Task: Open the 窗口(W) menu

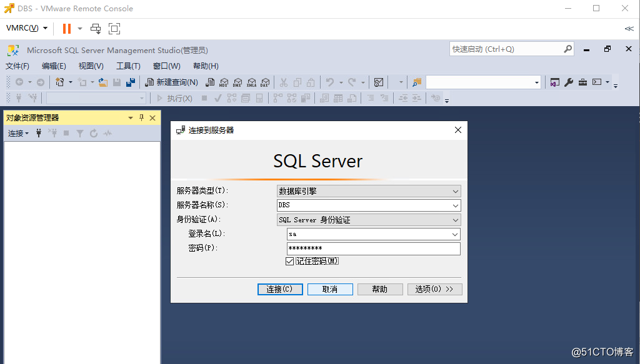Action: tap(166, 66)
